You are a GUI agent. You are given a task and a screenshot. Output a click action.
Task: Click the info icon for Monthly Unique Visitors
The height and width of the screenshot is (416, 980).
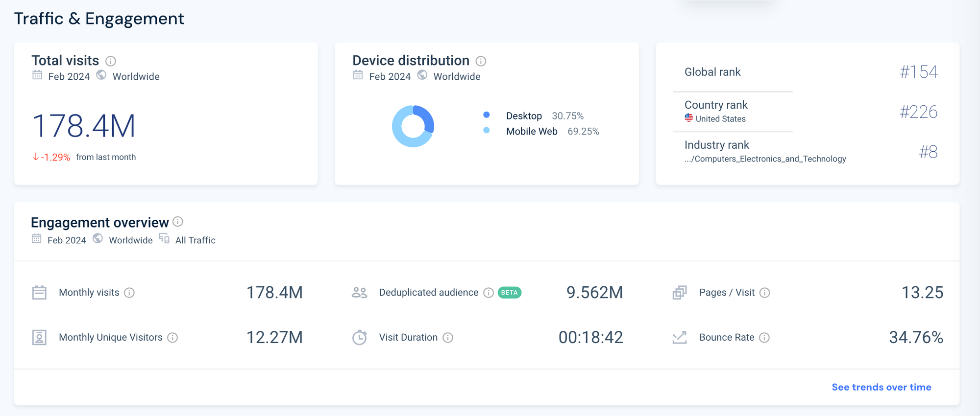pos(172,338)
